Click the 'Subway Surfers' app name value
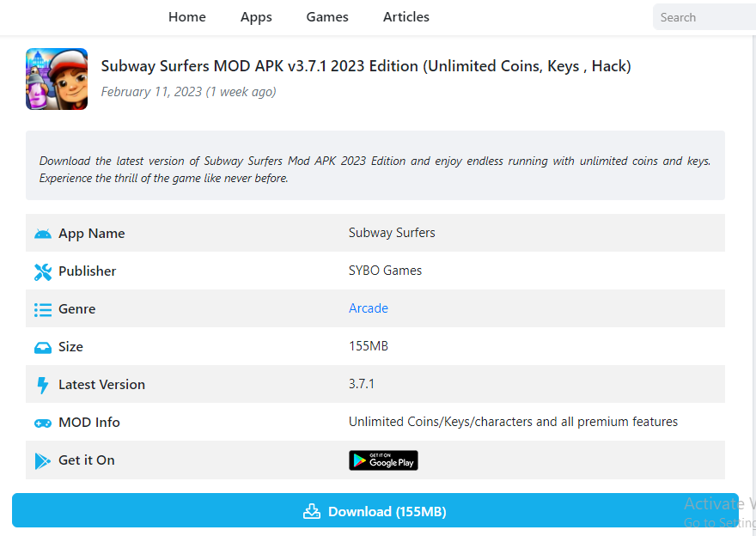Image resolution: width=756 pixels, height=536 pixels. coord(392,232)
